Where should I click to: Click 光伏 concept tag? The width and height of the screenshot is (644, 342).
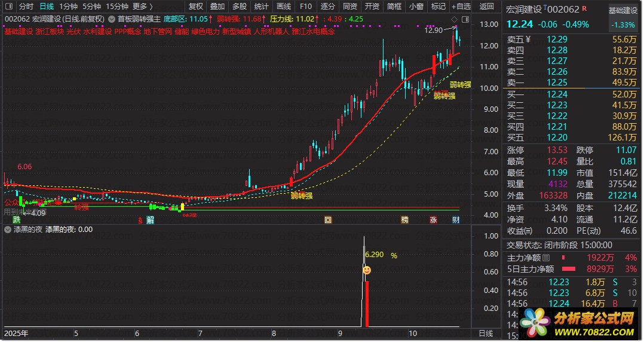(x=73, y=32)
